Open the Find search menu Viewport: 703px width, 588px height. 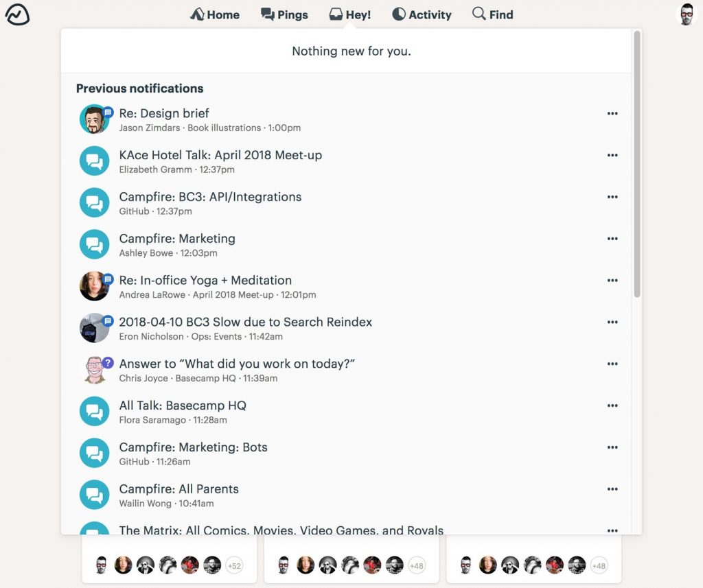coord(493,14)
